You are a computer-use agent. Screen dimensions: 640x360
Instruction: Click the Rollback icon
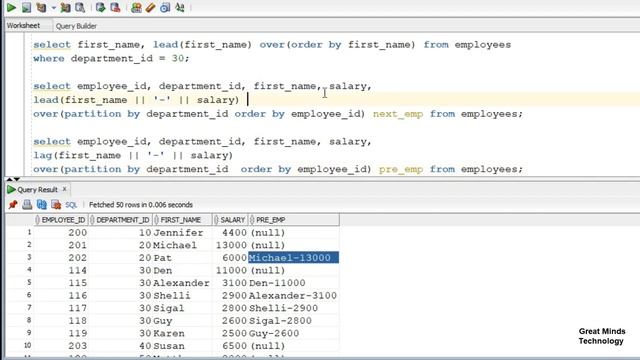[x=115, y=7]
